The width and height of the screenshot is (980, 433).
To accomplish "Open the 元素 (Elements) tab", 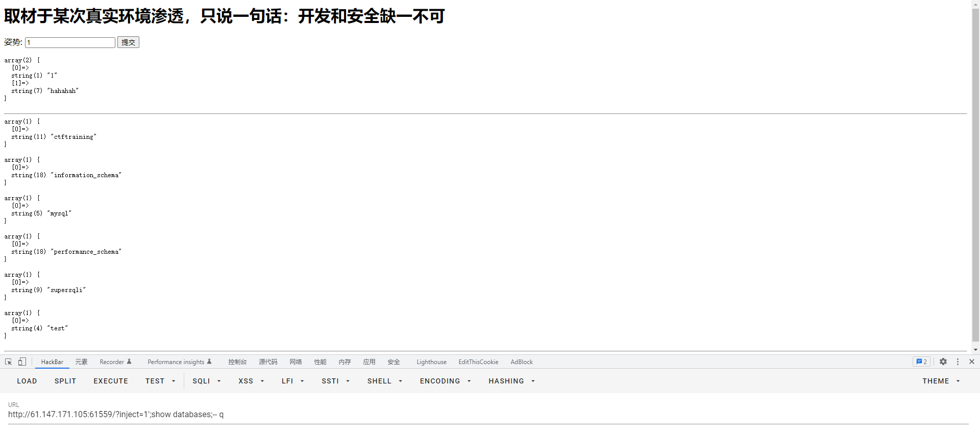I will point(81,362).
